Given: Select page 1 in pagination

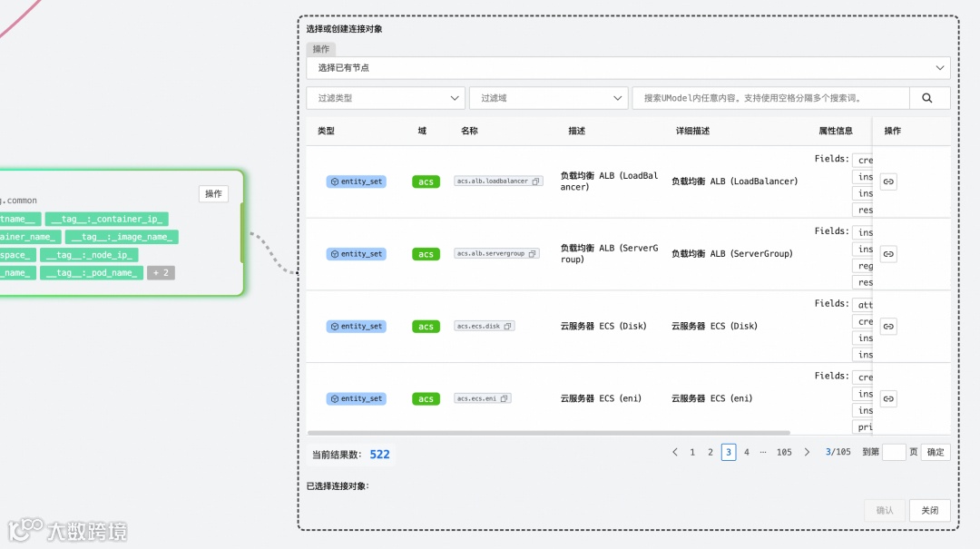Looking at the screenshot, I should 692,452.
